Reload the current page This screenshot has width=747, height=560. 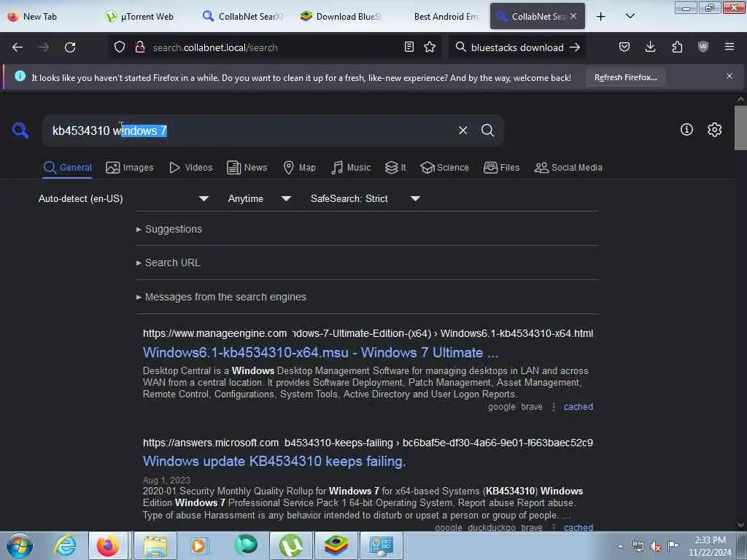70,47
